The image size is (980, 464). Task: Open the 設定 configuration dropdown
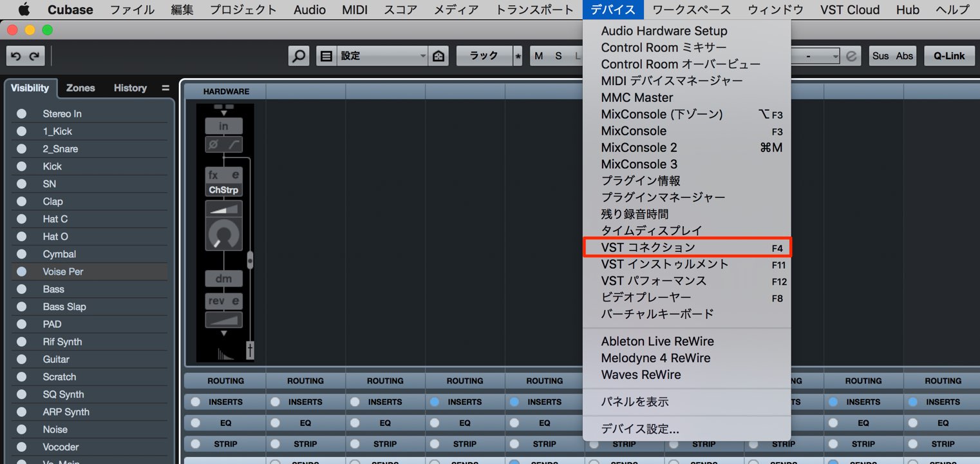(382, 56)
